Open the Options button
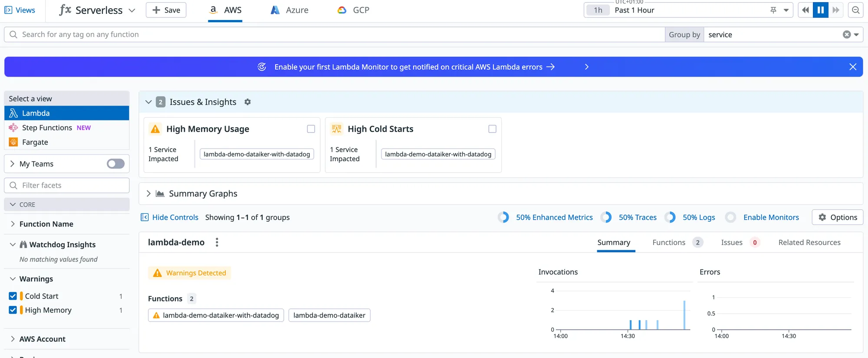868x358 pixels. point(837,217)
